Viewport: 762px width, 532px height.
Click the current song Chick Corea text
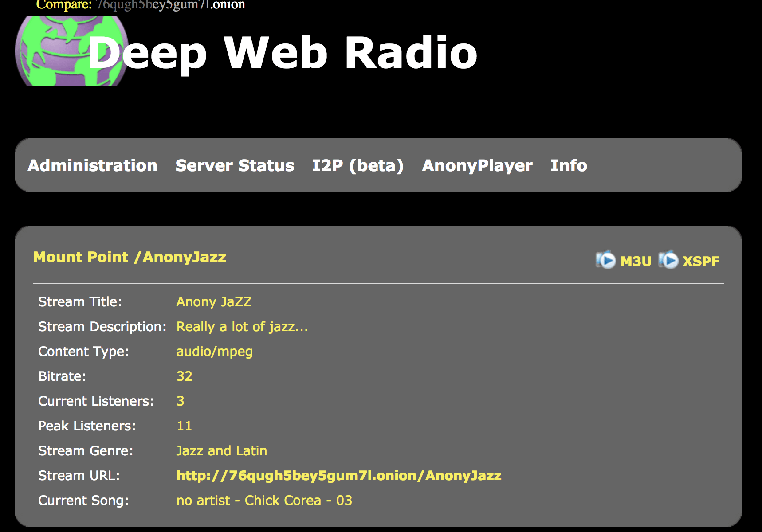pos(264,500)
